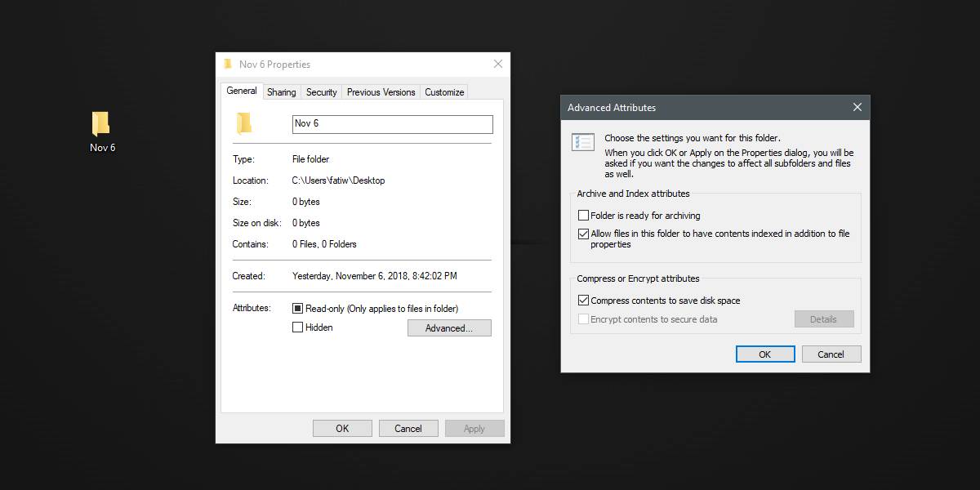The image size is (980, 490).
Task: Click Cancel in Advanced Attributes dialog
Action: coord(831,354)
